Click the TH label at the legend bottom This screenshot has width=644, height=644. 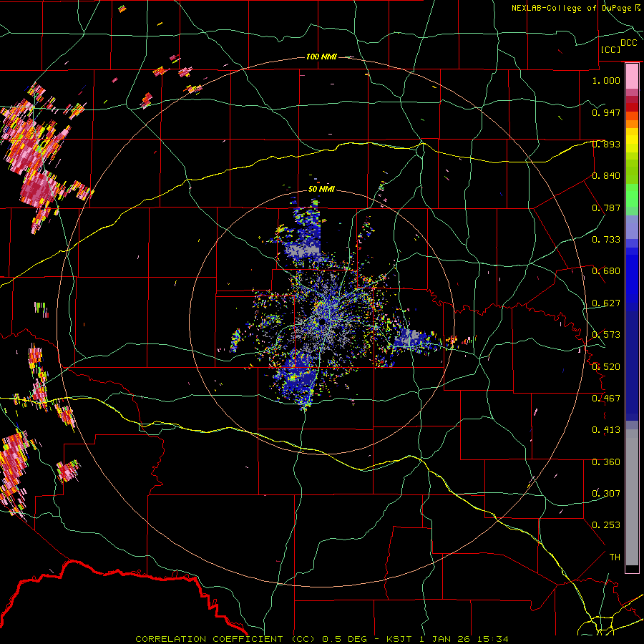pos(615,557)
